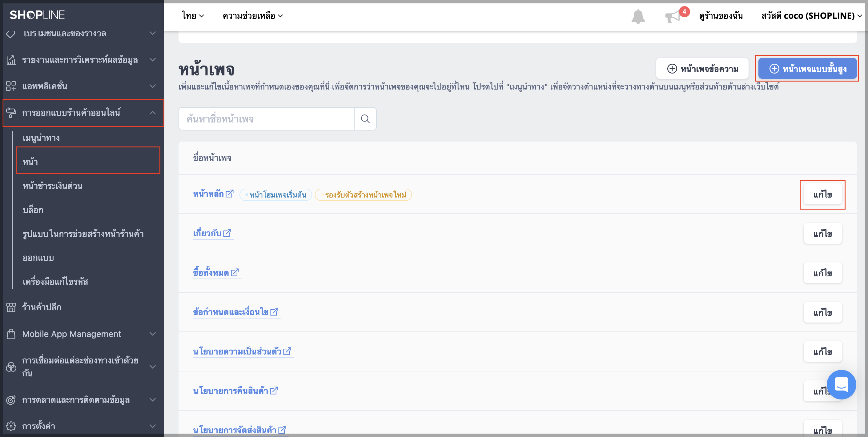Click the marketing and tracking target icon
This screenshot has width=868, height=437.
click(11, 400)
